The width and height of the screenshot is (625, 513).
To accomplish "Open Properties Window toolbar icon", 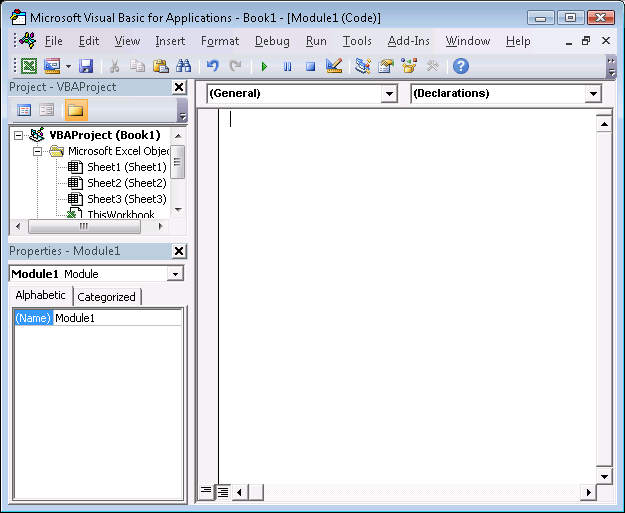I will (386, 66).
